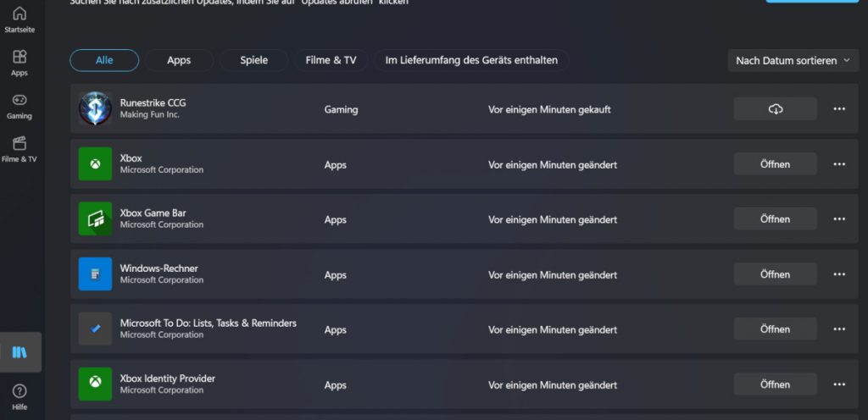The width and height of the screenshot is (868, 420).
Task: Click the Microsoft To Do icon
Action: click(x=95, y=329)
